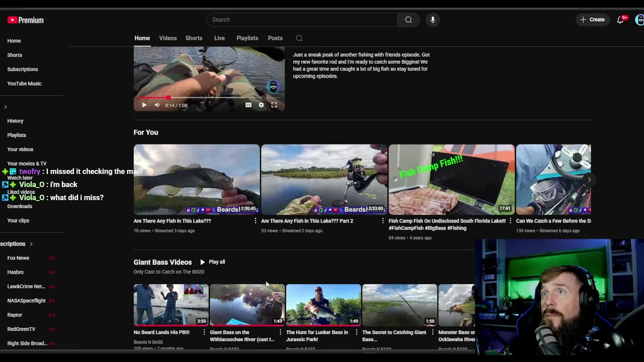Open YouTube Music in sidebar
This screenshot has height=362, width=644.
pos(24,83)
